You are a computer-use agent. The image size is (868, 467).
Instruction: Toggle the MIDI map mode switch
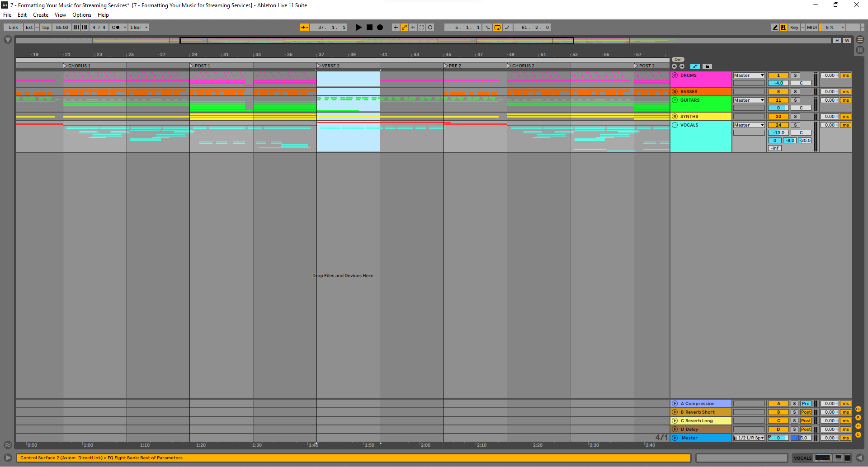pyautogui.click(x=812, y=28)
